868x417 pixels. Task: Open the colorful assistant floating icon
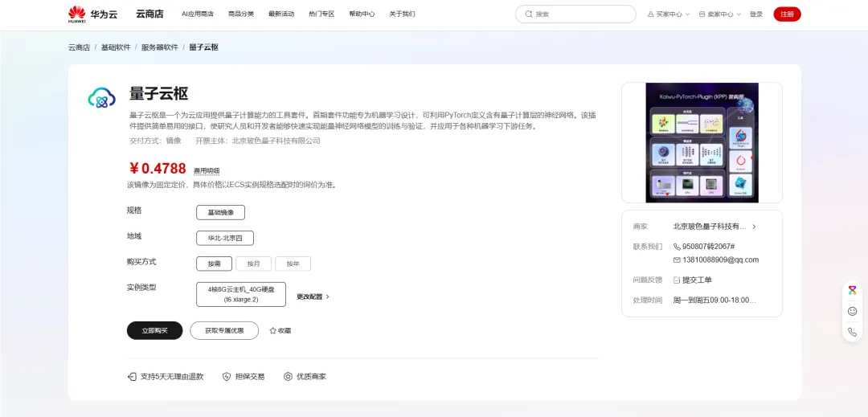(852, 290)
